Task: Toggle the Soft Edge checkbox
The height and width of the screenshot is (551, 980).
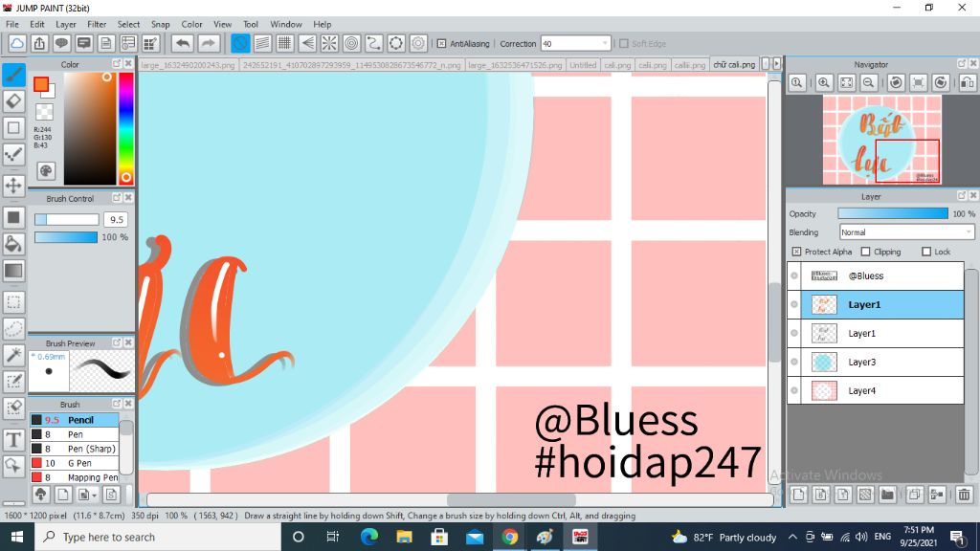Action: 623,44
